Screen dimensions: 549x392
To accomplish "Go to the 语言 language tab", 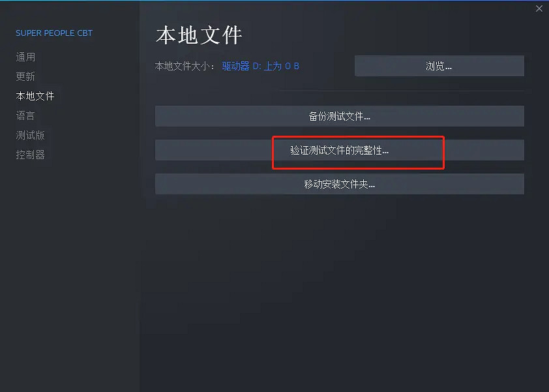I will (25, 115).
